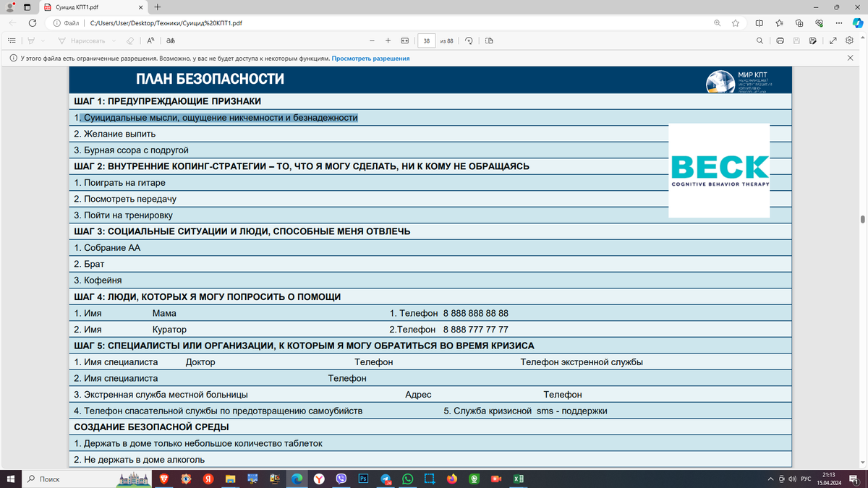Zoom in on the document with plus button
This screenshot has width=868, height=488.
tap(388, 40)
